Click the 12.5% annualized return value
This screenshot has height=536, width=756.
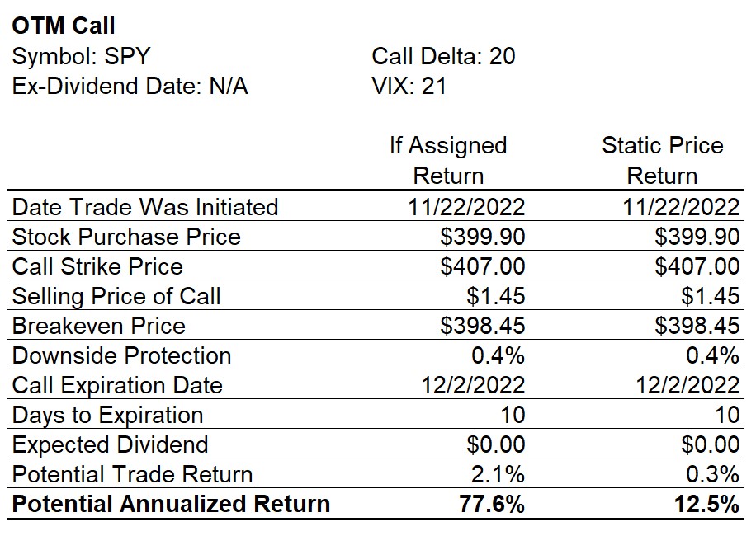[706, 504]
